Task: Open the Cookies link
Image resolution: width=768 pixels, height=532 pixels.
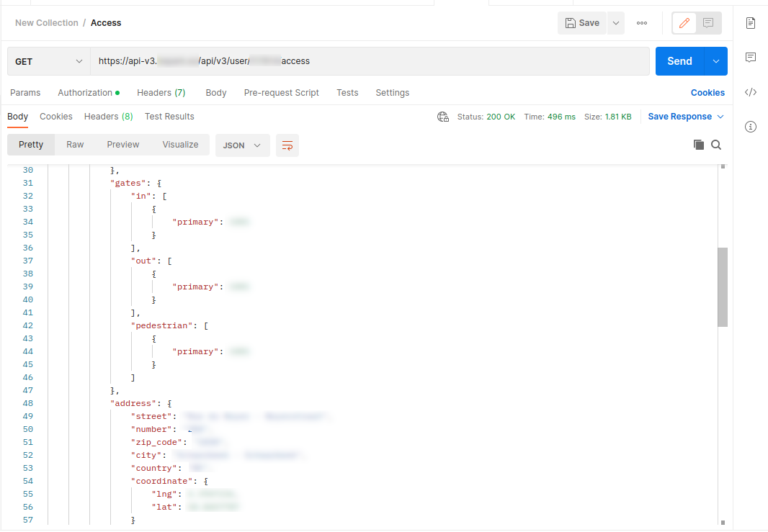Action: (707, 93)
